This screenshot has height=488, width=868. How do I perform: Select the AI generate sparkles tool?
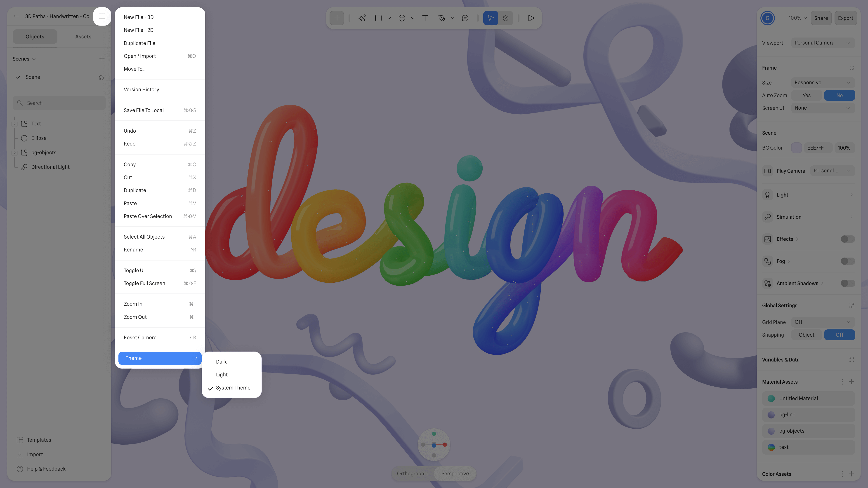[362, 18]
